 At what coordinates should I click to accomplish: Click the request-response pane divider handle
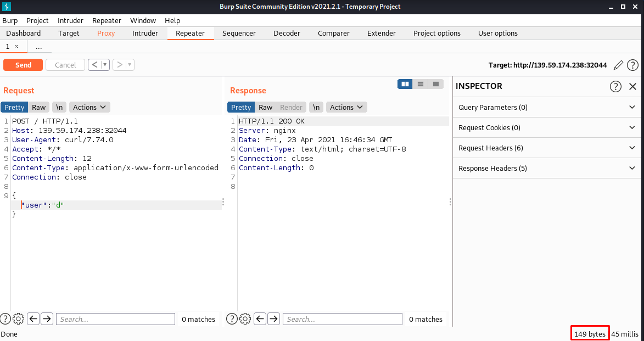click(x=223, y=202)
